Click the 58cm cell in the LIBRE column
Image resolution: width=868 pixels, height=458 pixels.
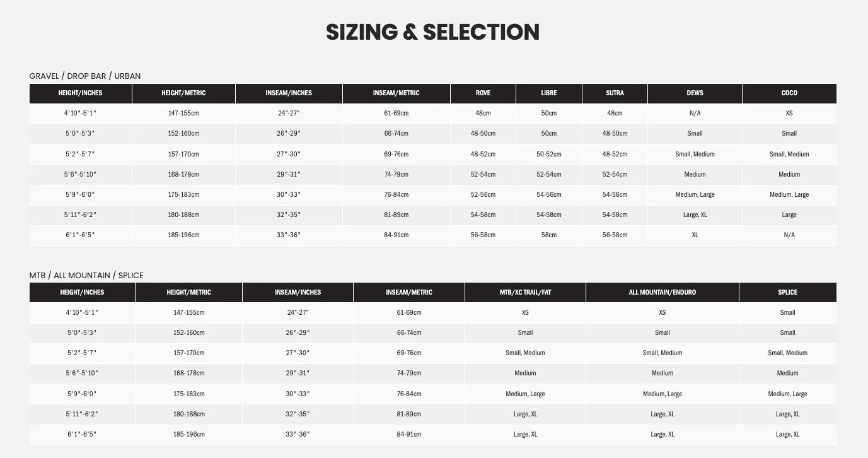click(x=549, y=235)
